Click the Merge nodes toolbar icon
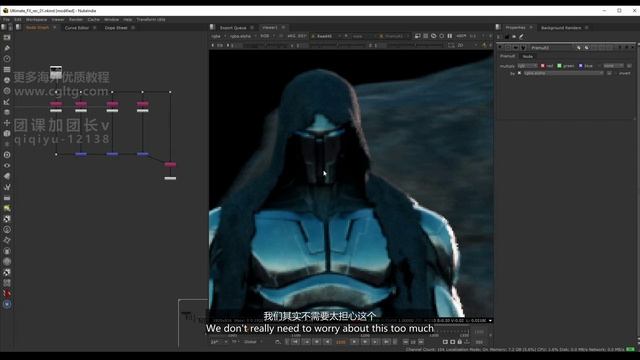640x360 pixels. click(7, 112)
